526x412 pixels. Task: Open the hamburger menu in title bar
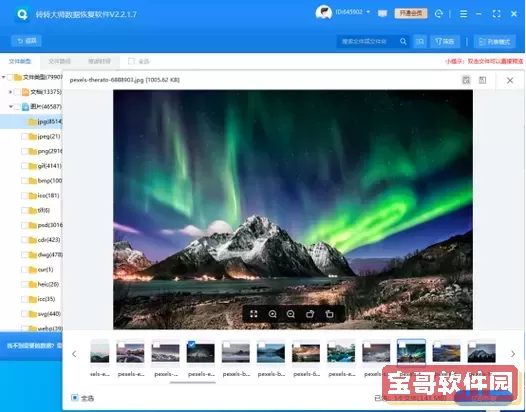[x=463, y=14]
